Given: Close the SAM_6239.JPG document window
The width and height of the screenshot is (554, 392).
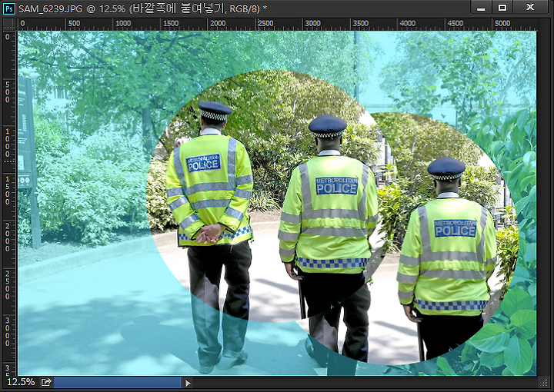Looking at the screenshot, I should [x=530, y=8].
